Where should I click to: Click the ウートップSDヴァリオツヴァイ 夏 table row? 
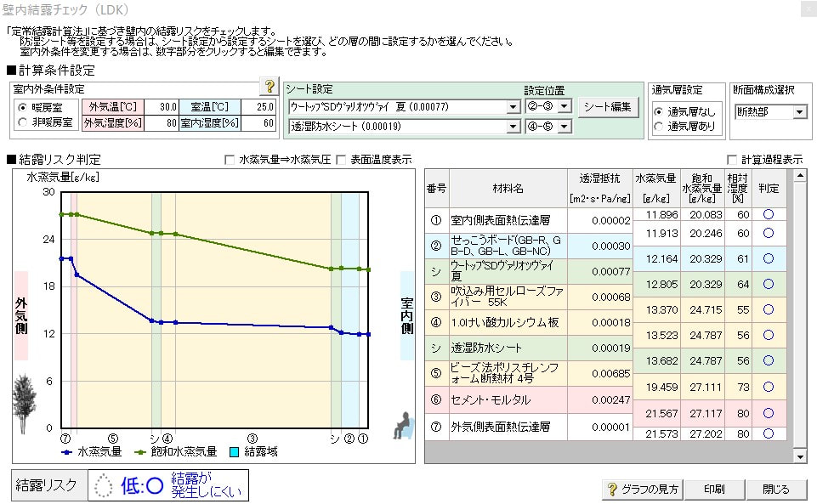click(x=528, y=271)
